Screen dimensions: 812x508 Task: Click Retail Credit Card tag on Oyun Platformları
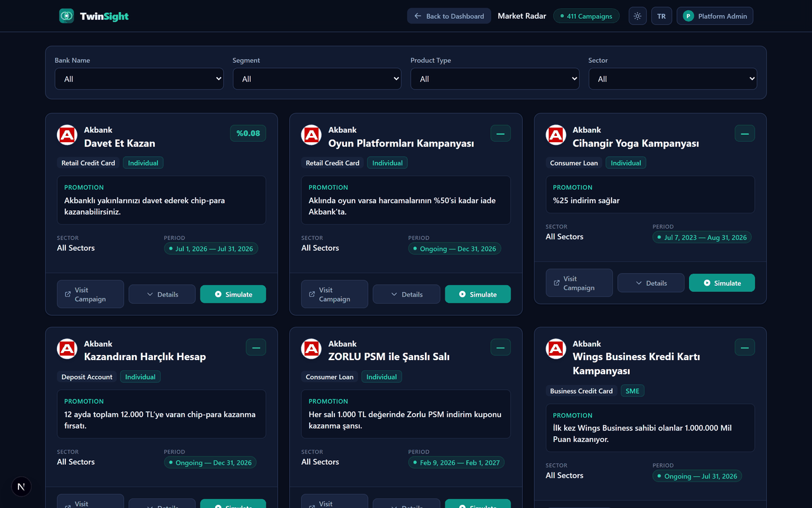[x=332, y=163]
